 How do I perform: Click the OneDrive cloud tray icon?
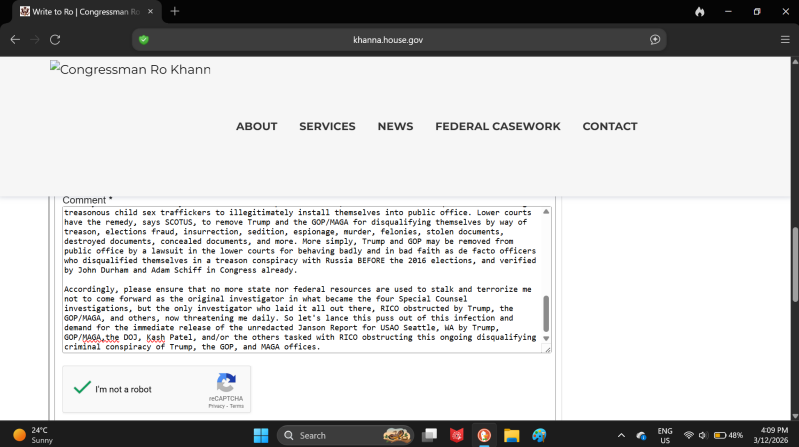[x=641, y=435]
